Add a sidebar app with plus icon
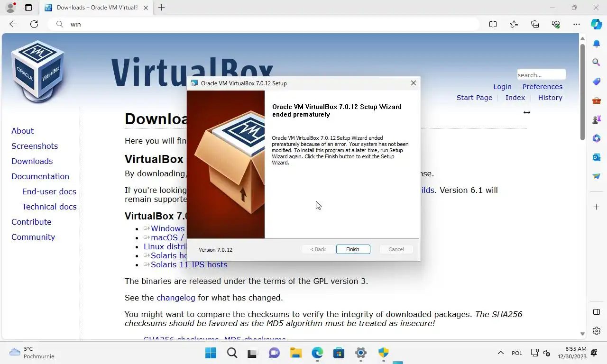This screenshot has width=607, height=364. [597, 207]
